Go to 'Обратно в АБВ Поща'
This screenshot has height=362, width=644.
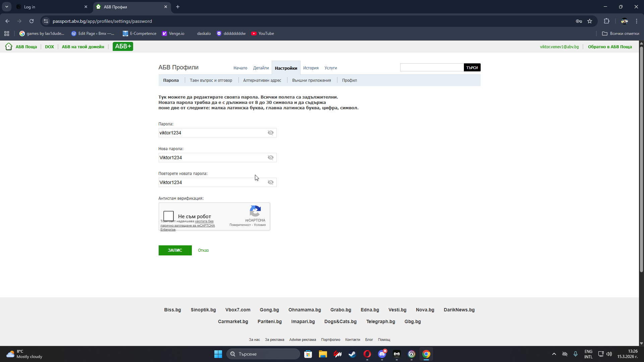pyautogui.click(x=610, y=47)
